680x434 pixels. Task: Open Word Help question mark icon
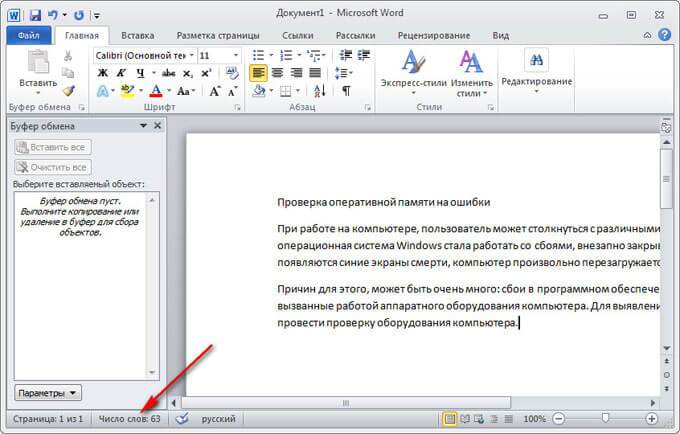tap(664, 35)
